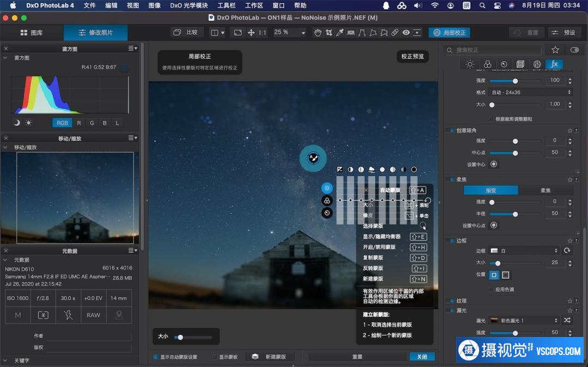Viewport: 588px width, 367px height.
Task: Toggle the 柔焦 correction on/off
Action: click(x=452, y=180)
